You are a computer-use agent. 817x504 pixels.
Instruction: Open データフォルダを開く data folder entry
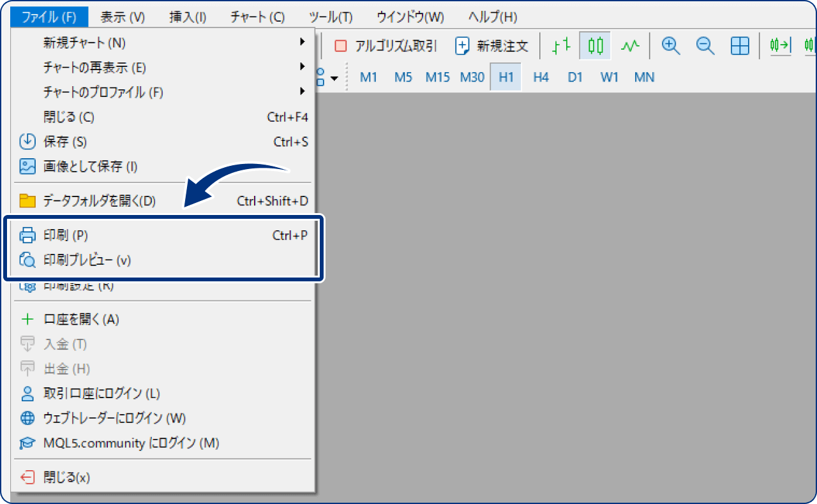pos(99,202)
